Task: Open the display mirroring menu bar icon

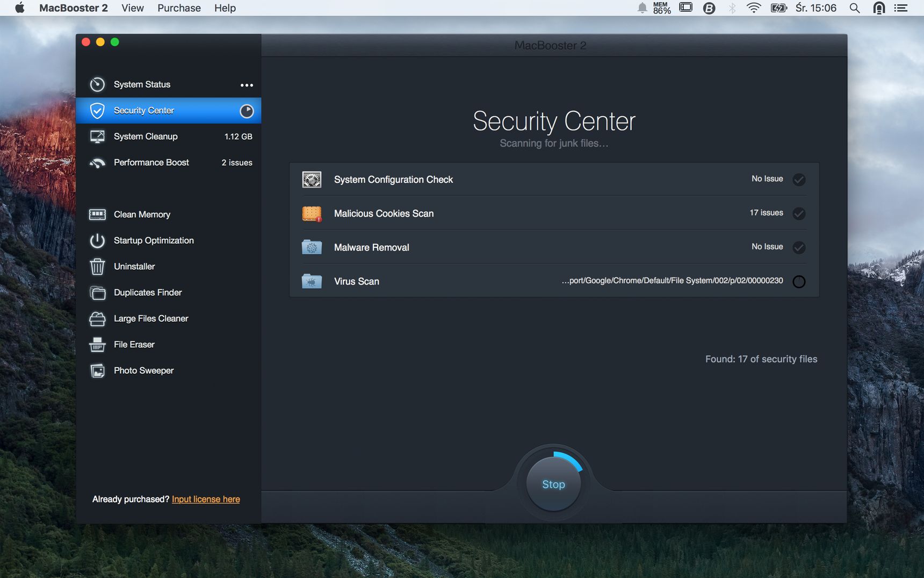Action: click(x=686, y=8)
